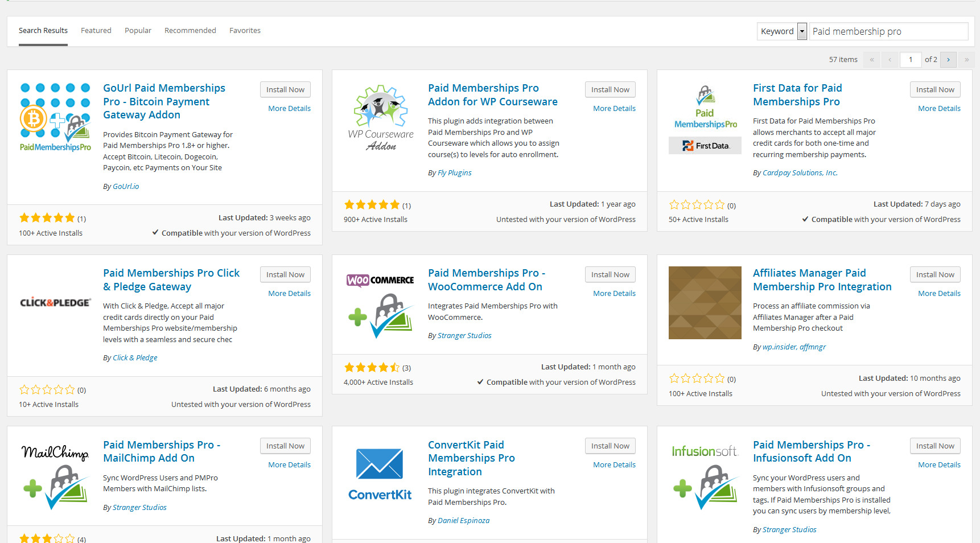The image size is (980, 543).
Task: Install the MailChimp Add On plugin
Action: click(285, 446)
